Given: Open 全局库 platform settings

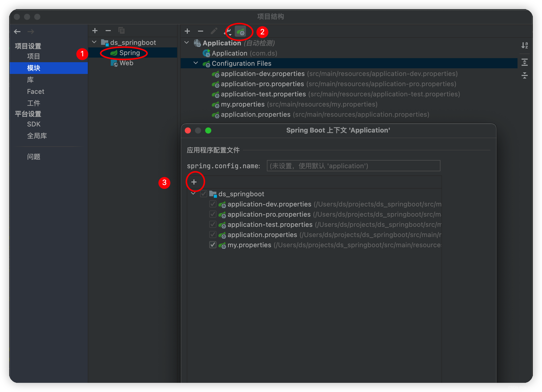Looking at the screenshot, I should click(x=37, y=136).
